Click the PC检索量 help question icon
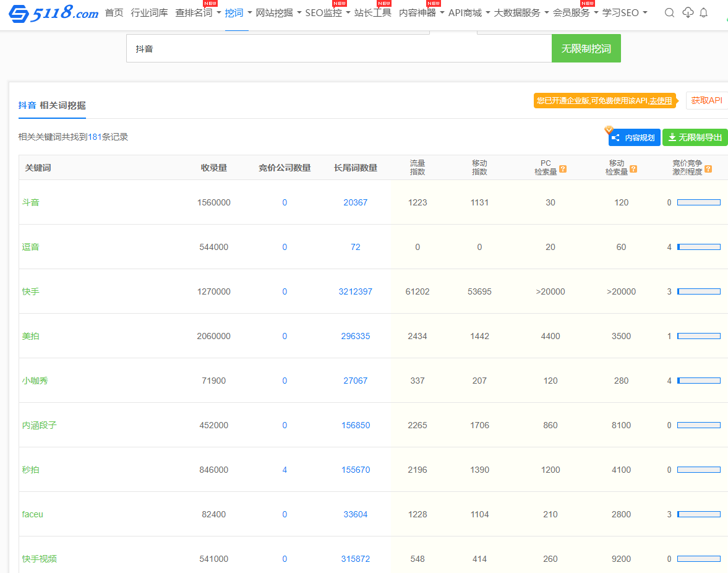The width and height of the screenshot is (728, 573). click(563, 169)
